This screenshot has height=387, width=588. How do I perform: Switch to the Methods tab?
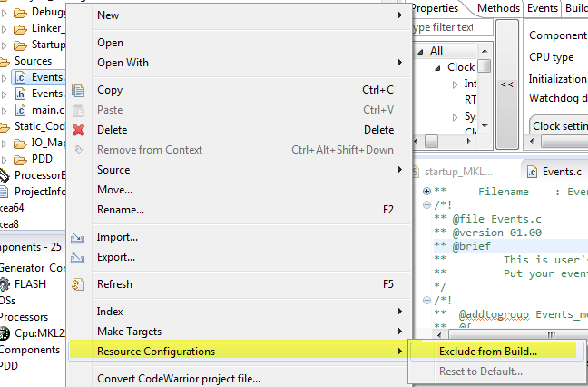click(498, 8)
